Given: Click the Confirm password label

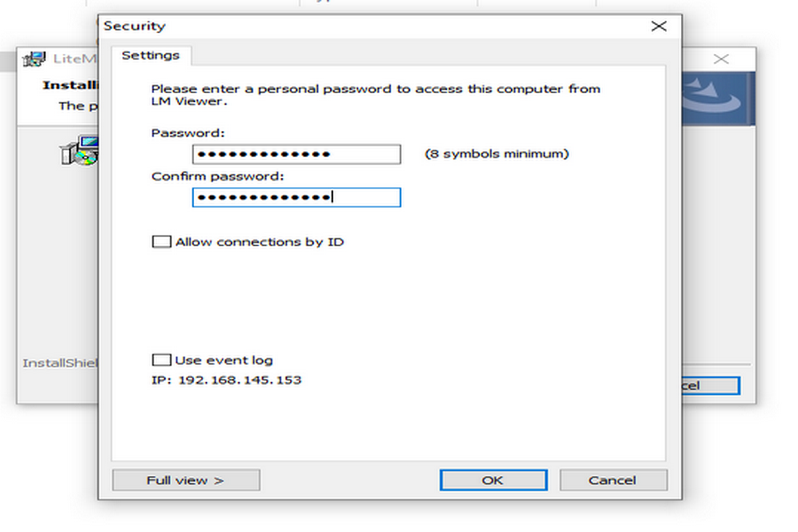Looking at the screenshot, I should tap(217, 177).
